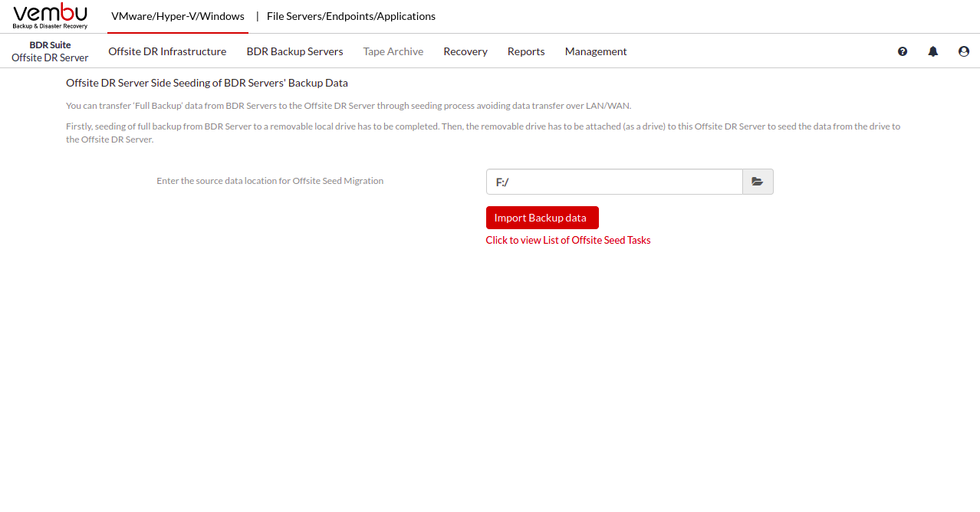This screenshot has width=980, height=512.
Task: Click BDR Suite Offsite DR Server label
Action: pyautogui.click(x=50, y=51)
